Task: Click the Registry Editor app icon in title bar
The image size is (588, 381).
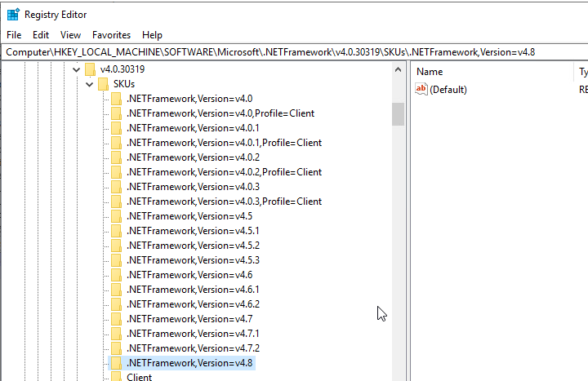Action: click(x=12, y=14)
